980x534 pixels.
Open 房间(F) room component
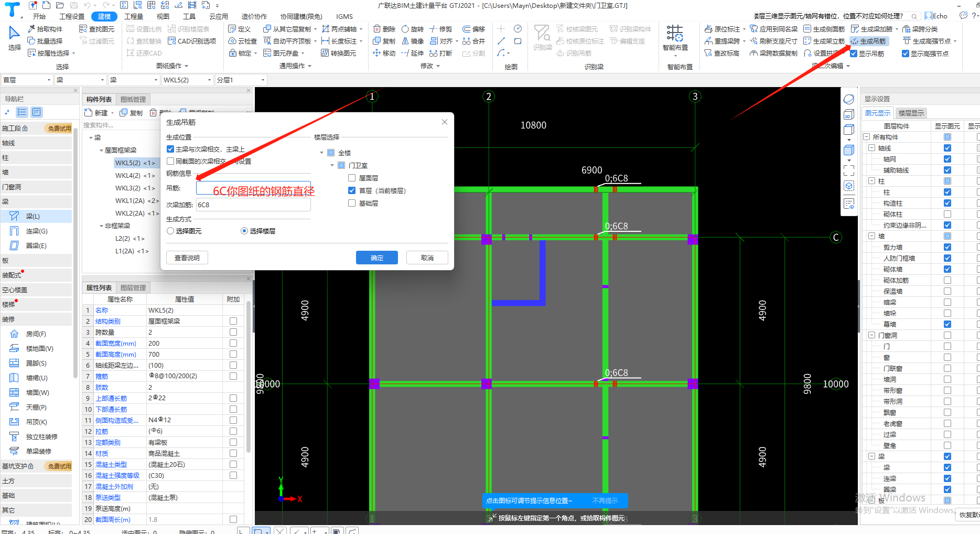tap(36, 334)
